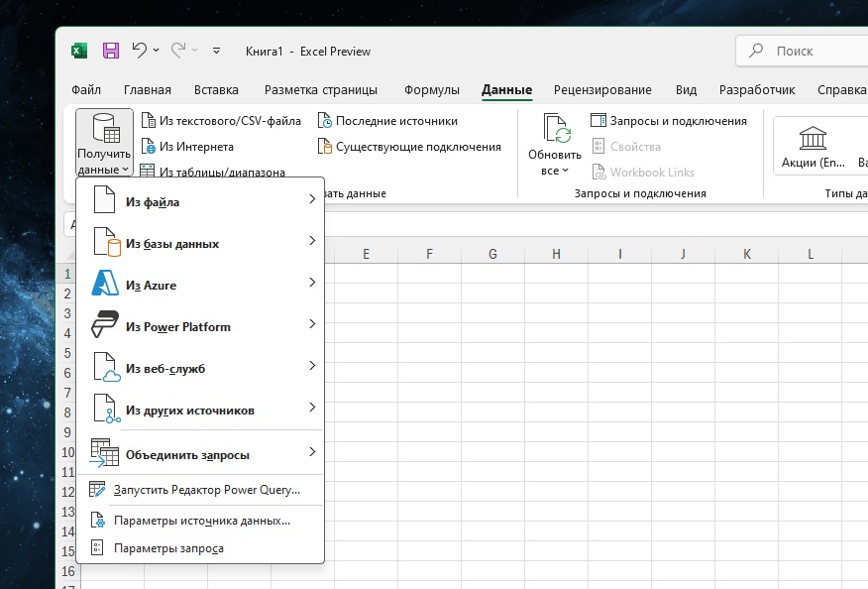
Task: Click in the Поиск search box
Action: 802,51
